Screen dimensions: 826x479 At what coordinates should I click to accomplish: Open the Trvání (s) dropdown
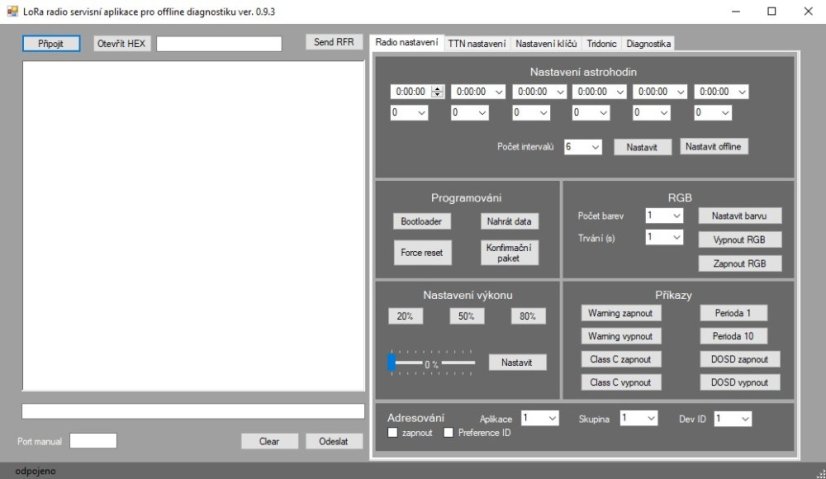(664, 238)
